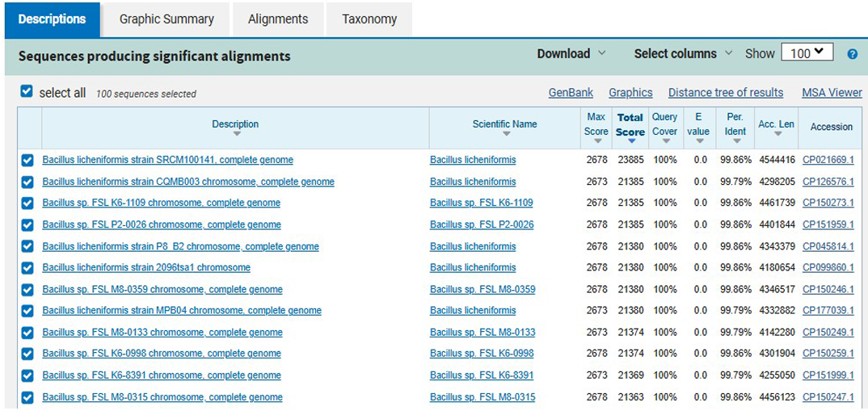Open the Download dropdown menu
Viewport: 868px width, 415px height.
571,54
